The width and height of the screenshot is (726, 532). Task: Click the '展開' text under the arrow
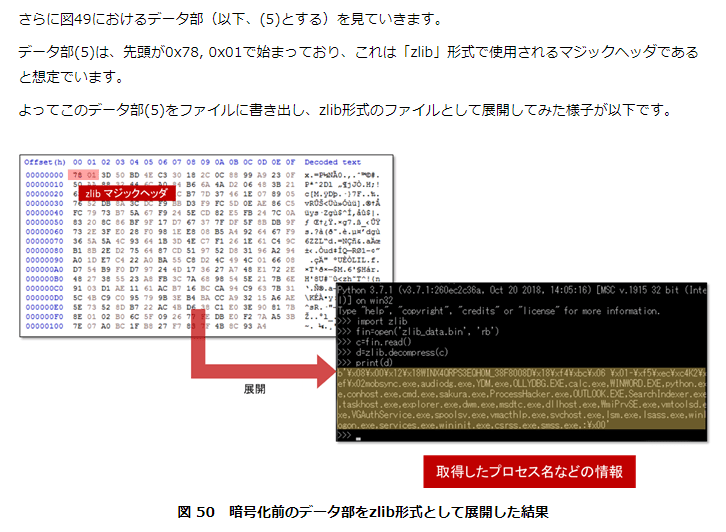coord(255,388)
